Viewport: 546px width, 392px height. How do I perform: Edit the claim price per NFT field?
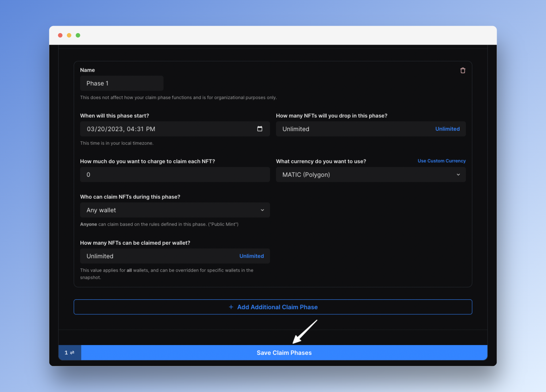(175, 175)
